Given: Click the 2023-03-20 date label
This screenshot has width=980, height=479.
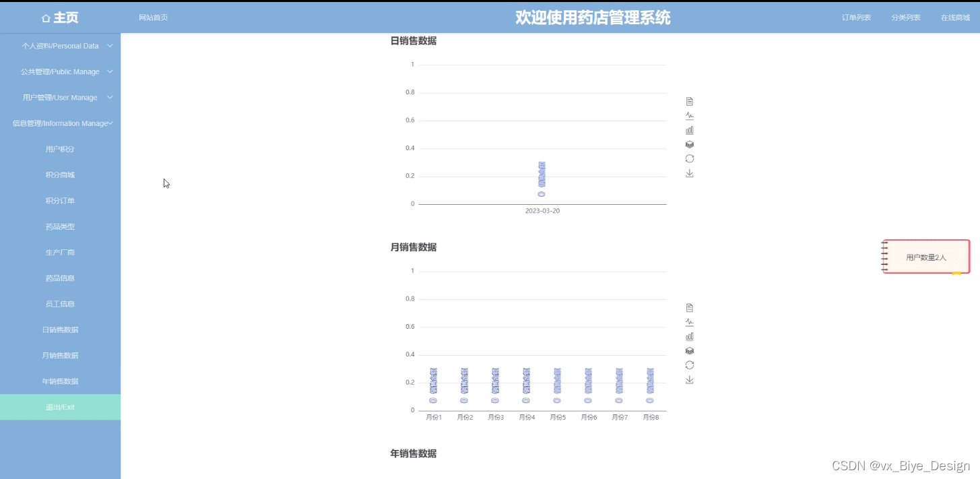Looking at the screenshot, I should (542, 211).
